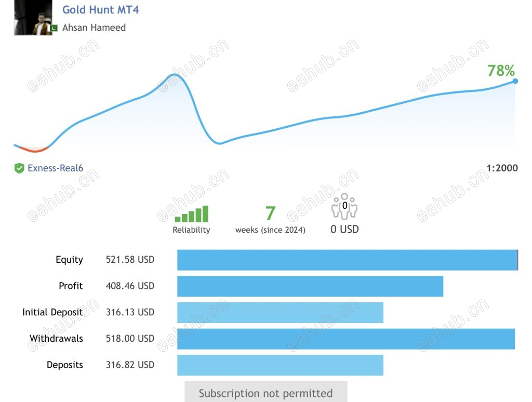The height and width of the screenshot is (402, 532).
Task: Click the blue endpoint dot on growth chart
Action: pos(515,81)
